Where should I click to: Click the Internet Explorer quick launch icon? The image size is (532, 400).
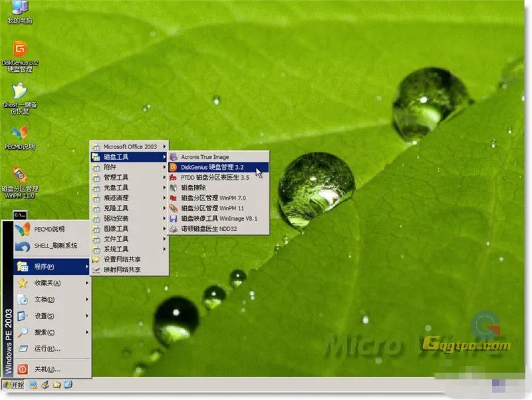(x=66, y=384)
